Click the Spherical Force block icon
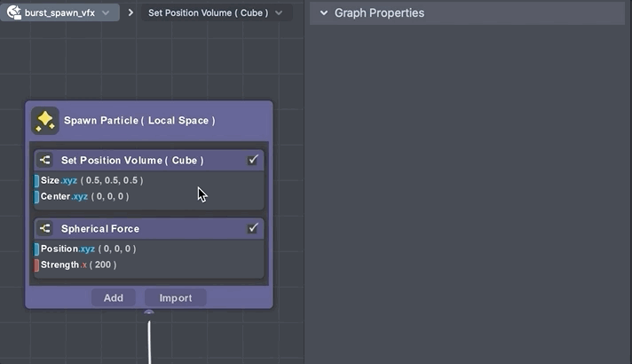This screenshot has width=632, height=364. point(45,229)
